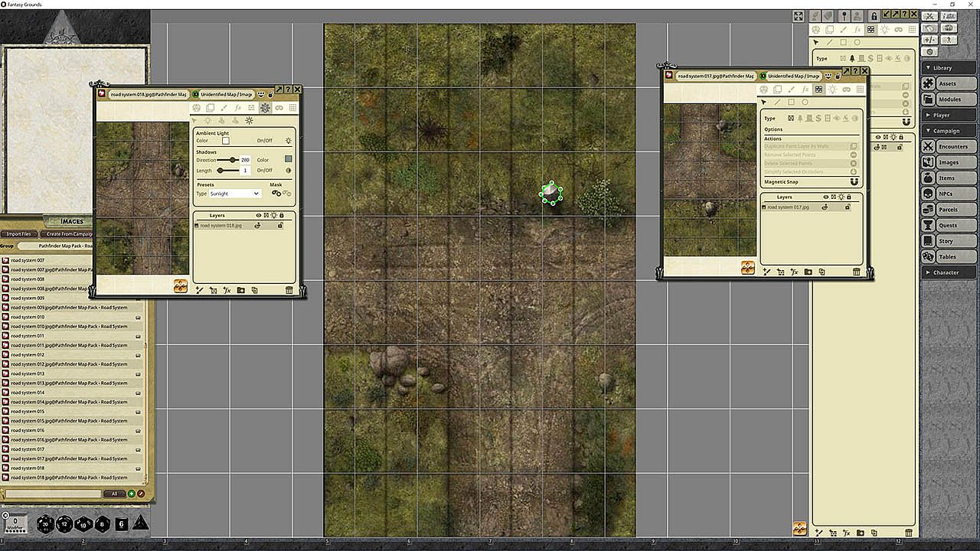Select the line drawing tool in road system 017 window
The height and width of the screenshot is (551, 980).
pyautogui.click(x=777, y=103)
